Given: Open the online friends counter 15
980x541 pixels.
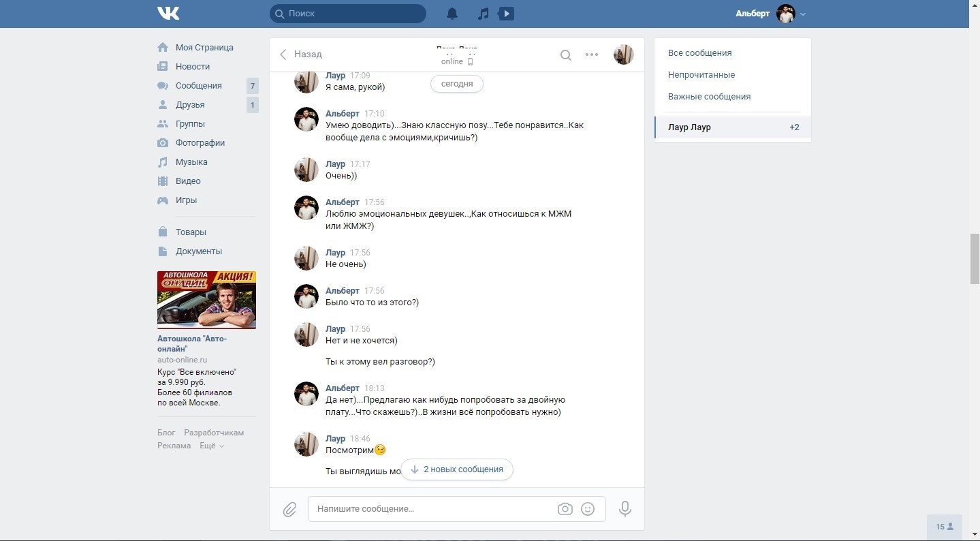Looking at the screenshot, I should pyautogui.click(x=945, y=527).
